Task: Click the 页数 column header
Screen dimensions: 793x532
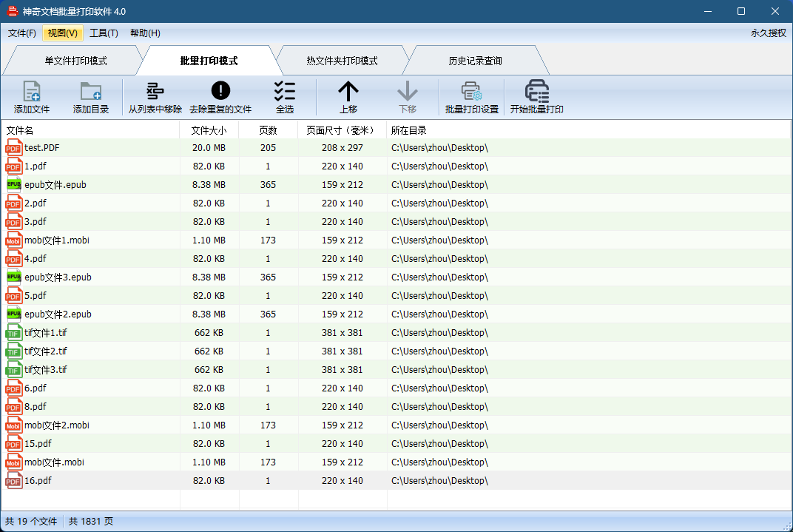Action: [x=269, y=129]
